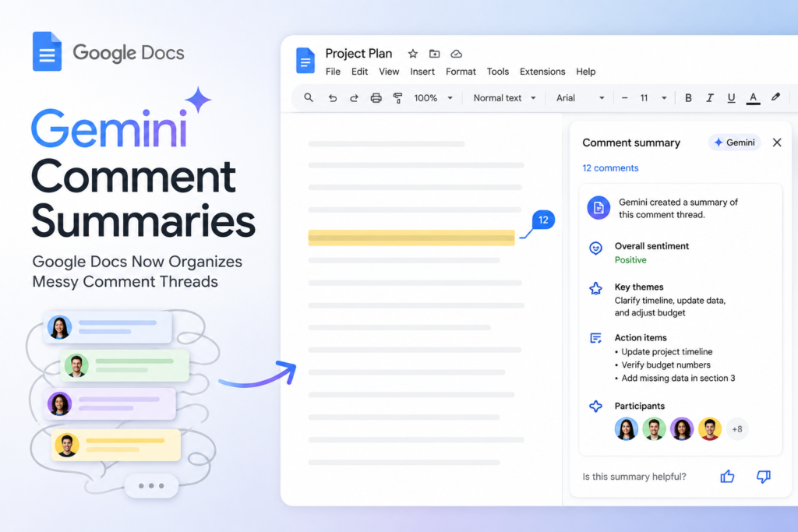This screenshot has height=532, width=798.
Task: Open the Arial font dropdown
Action: coord(580,98)
